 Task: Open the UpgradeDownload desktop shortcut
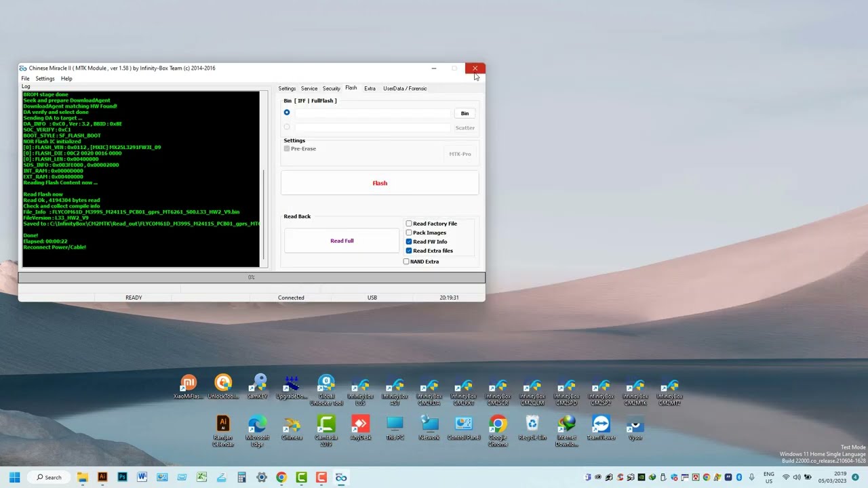pyautogui.click(x=292, y=388)
